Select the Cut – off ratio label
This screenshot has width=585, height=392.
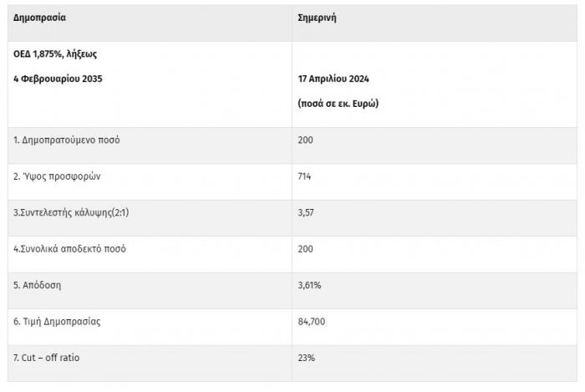[46, 358]
